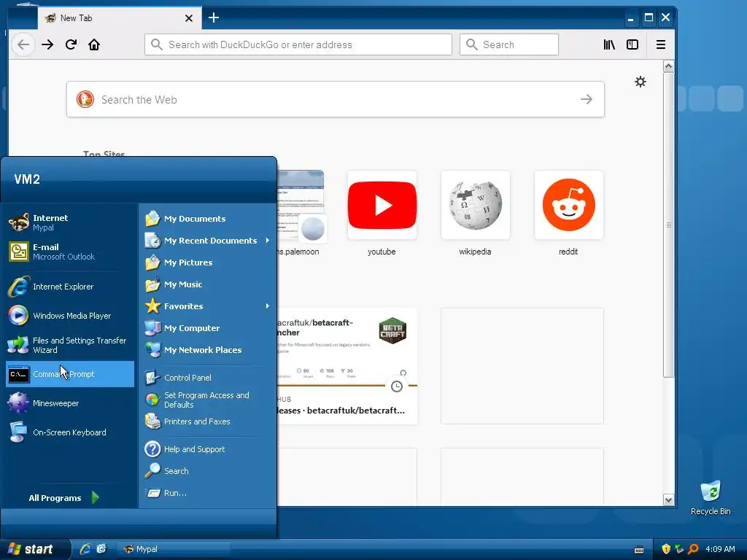Select the Recycle Bin desktop icon
This screenshot has height=560, width=747.
click(711, 497)
